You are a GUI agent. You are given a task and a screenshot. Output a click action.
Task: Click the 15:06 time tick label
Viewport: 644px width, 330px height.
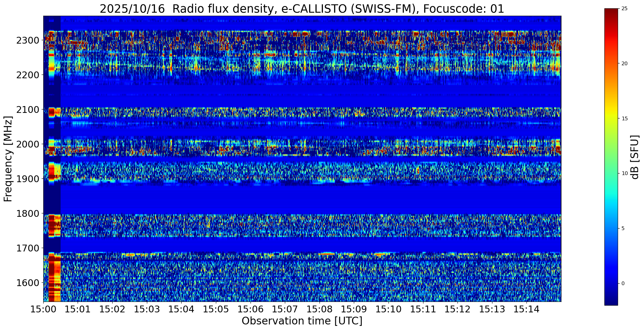click(250, 309)
